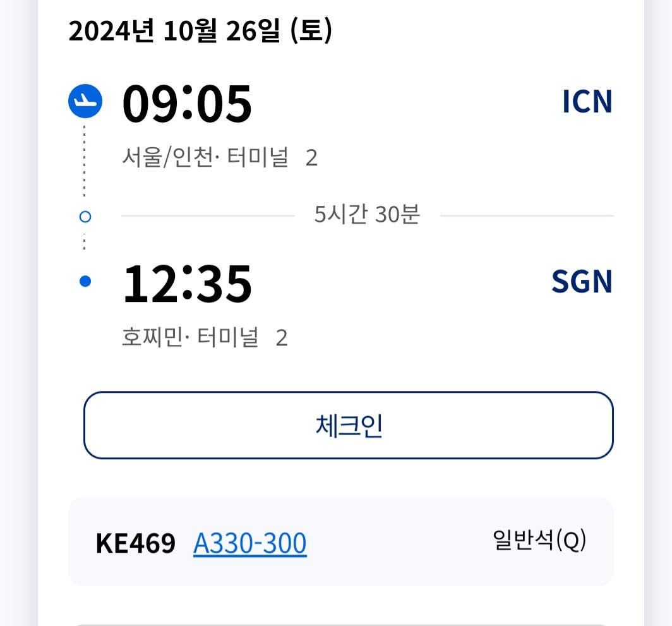Click the divider line right of 5시간 30분
This screenshot has height=626, width=672.
pos(527,216)
